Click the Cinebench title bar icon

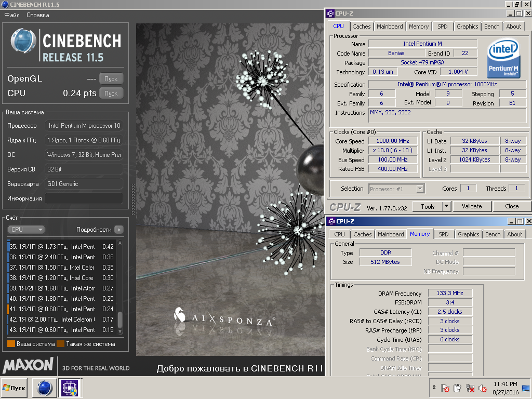pyautogui.click(x=5, y=4)
